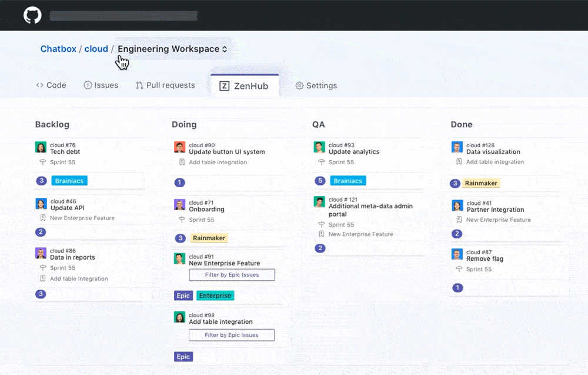Click the avatar on Data visualization card
The image size is (588, 375).
pos(457,147)
